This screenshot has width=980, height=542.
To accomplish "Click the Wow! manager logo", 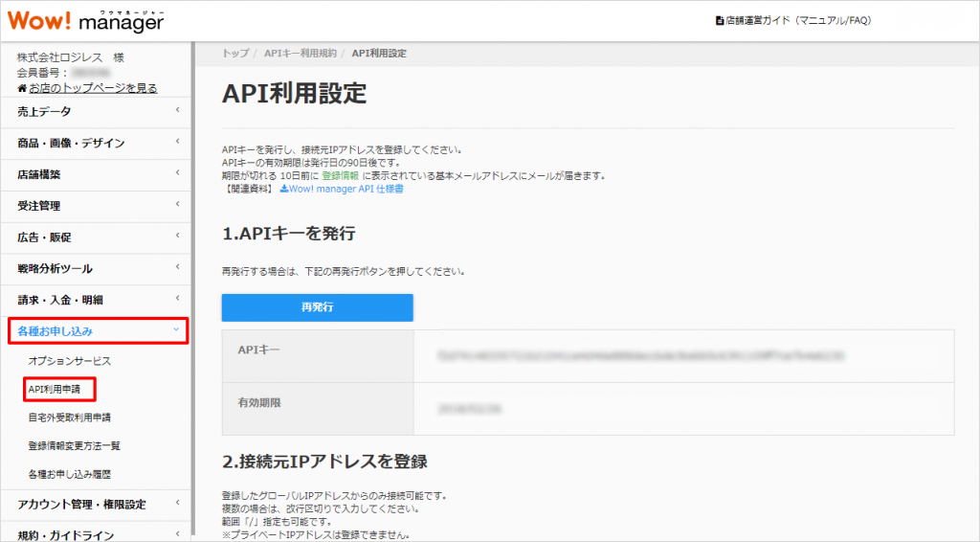I will click(x=86, y=20).
